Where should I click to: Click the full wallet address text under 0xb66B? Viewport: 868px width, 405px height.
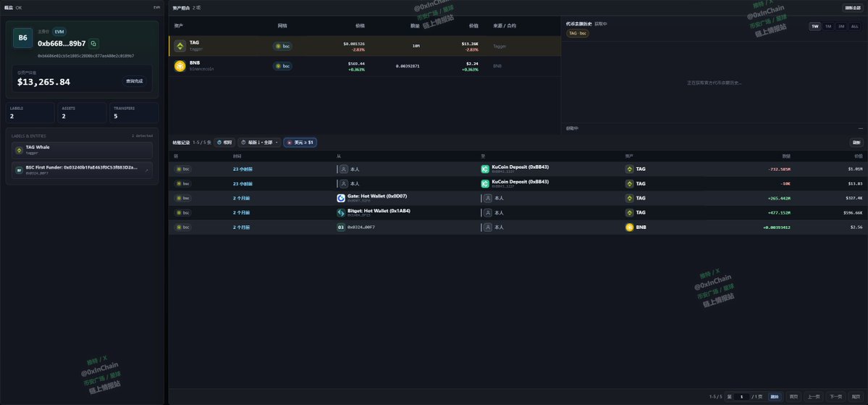pos(86,55)
